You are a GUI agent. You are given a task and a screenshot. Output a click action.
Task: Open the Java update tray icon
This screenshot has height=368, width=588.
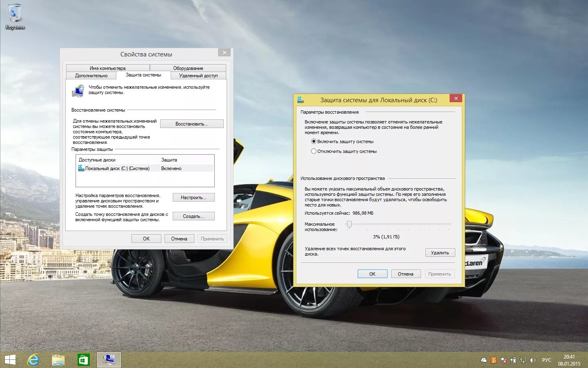[x=494, y=360]
